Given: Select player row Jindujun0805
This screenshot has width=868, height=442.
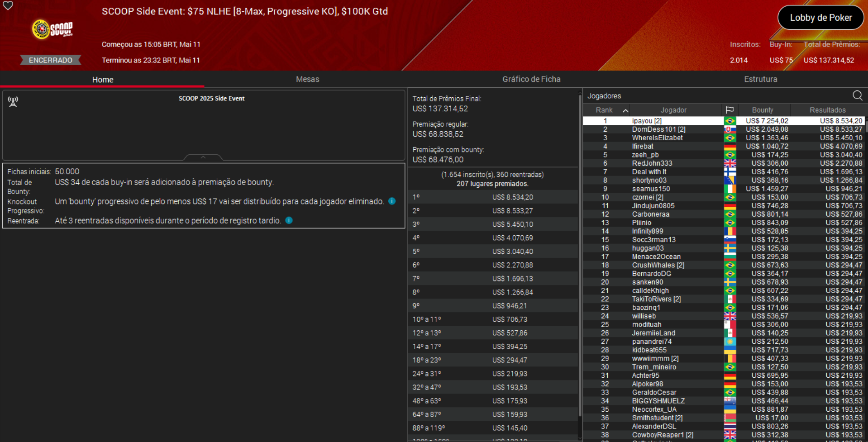Looking at the screenshot, I should pyautogui.click(x=724, y=206).
